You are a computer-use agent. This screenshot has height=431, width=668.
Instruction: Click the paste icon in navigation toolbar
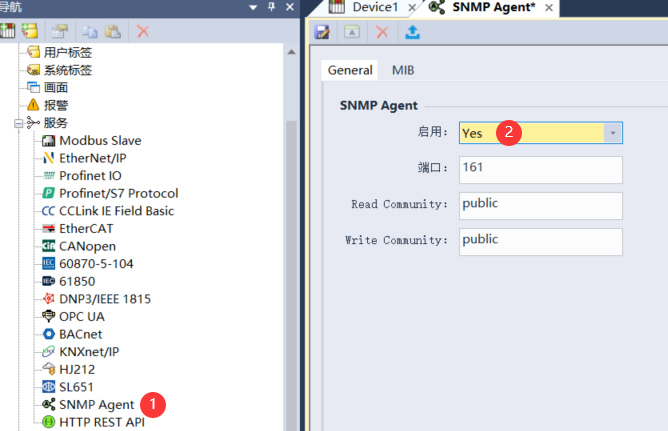(x=113, y=32)
